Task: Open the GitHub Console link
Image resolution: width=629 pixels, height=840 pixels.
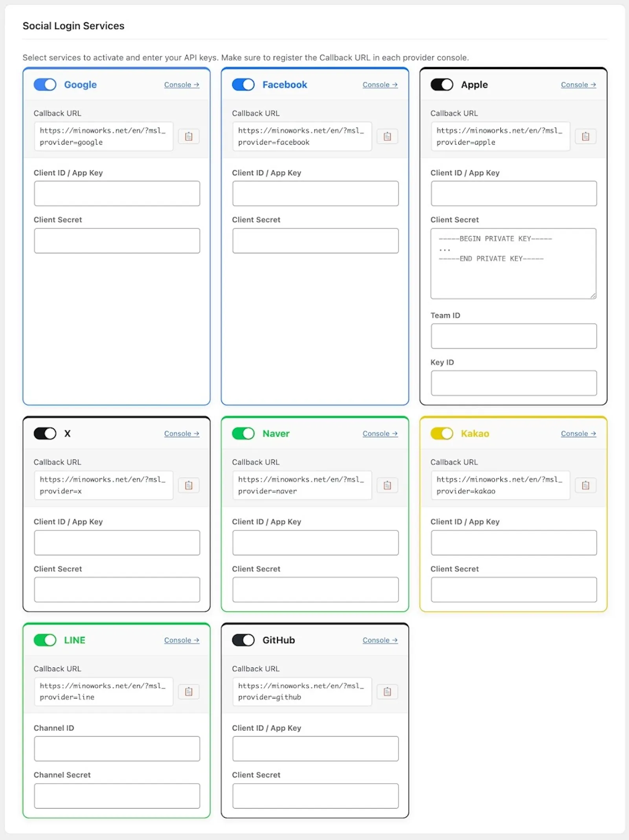Action: coord(380,640)
